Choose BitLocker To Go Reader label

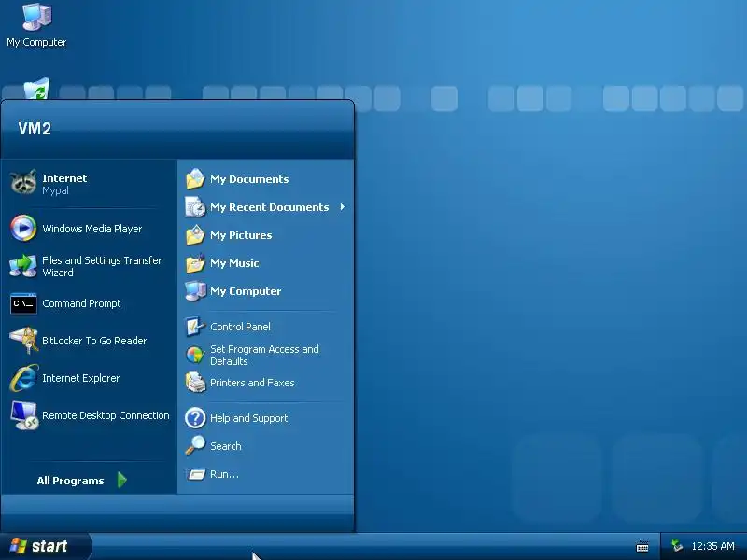(94, 341)
